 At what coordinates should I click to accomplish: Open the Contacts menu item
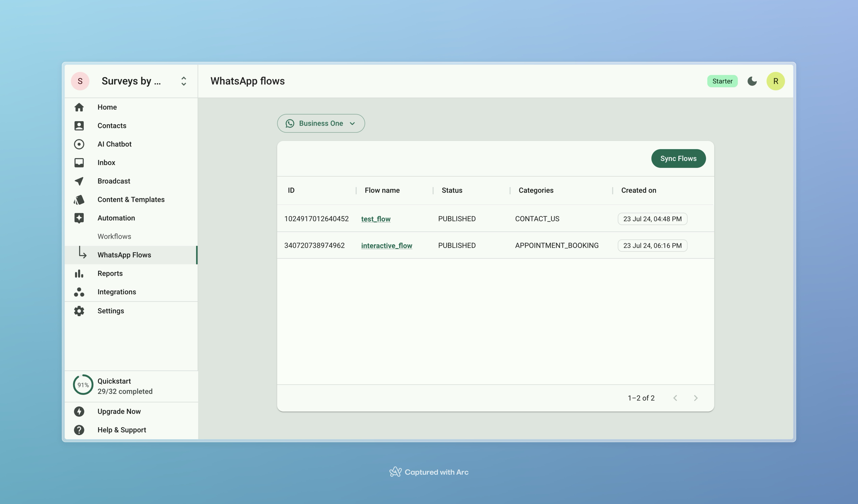point(131,126)
